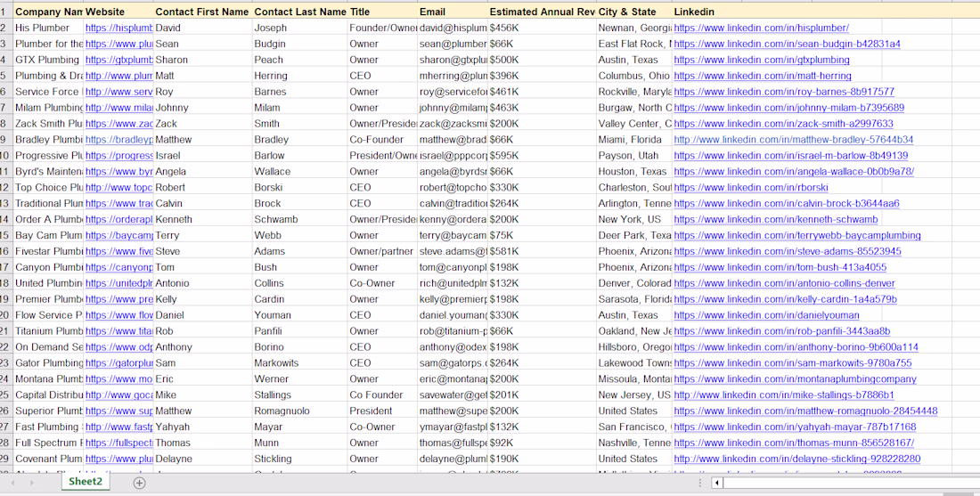Open yahyah-mayar LinkedIn profile link
980x496 pixels.
pos(795,427)
